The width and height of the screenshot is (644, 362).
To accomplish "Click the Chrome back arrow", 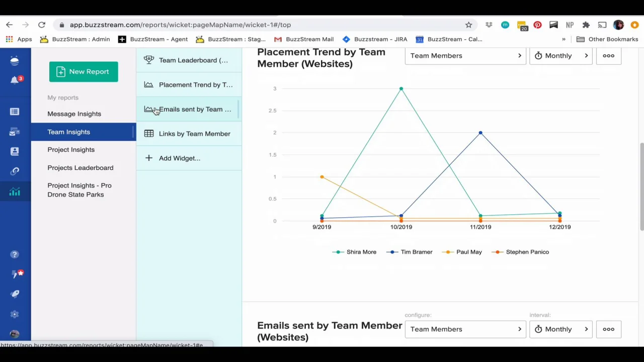I will pyautogui.click(x=9, y=25).
